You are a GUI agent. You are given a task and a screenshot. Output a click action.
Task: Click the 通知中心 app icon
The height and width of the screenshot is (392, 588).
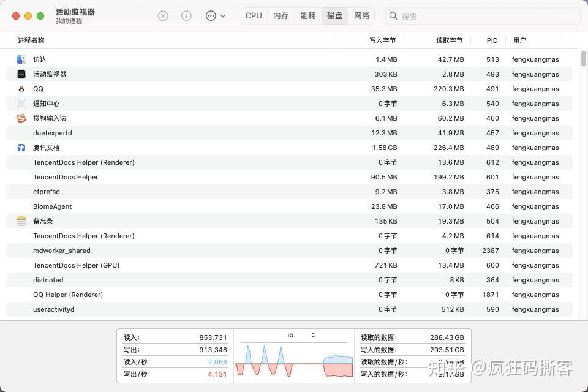(21, 104)
